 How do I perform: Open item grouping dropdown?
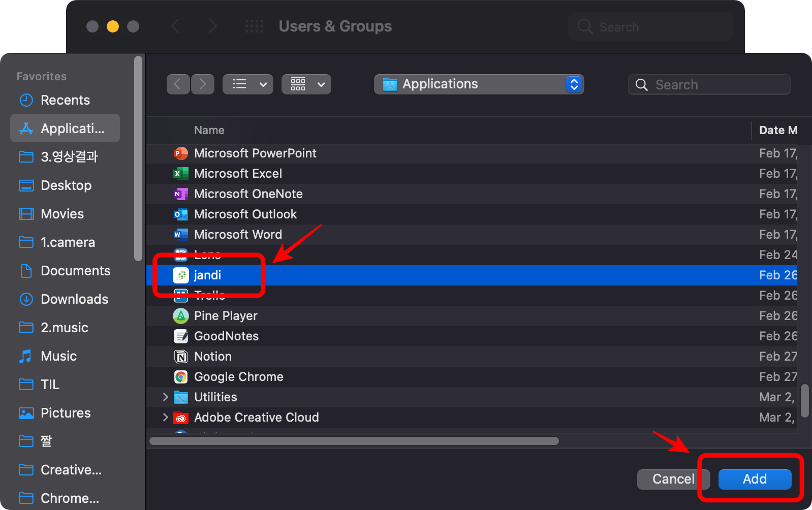click(306, 84)
